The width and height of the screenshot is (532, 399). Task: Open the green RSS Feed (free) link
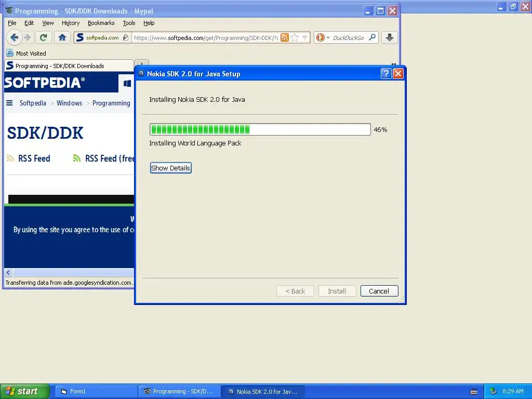point(104,158)
